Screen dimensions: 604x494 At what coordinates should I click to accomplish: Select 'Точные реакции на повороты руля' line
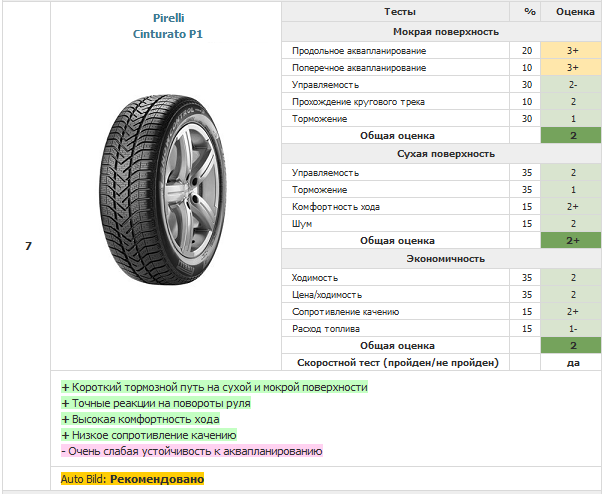[x=156, y=403]
